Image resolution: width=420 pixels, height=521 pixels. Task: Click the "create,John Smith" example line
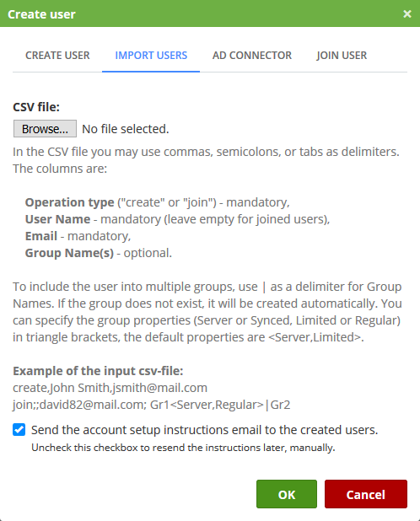110,388
